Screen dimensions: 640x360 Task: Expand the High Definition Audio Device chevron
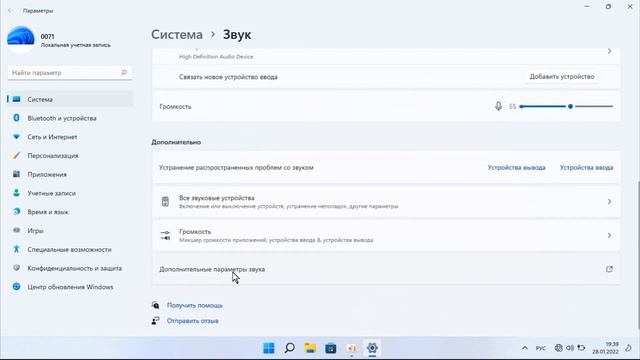tap(609, 51)
